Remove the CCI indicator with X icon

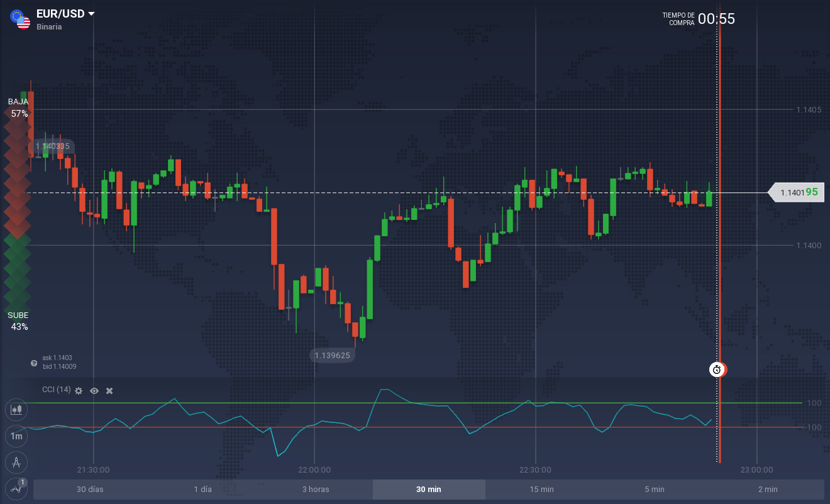click(109, 391)
